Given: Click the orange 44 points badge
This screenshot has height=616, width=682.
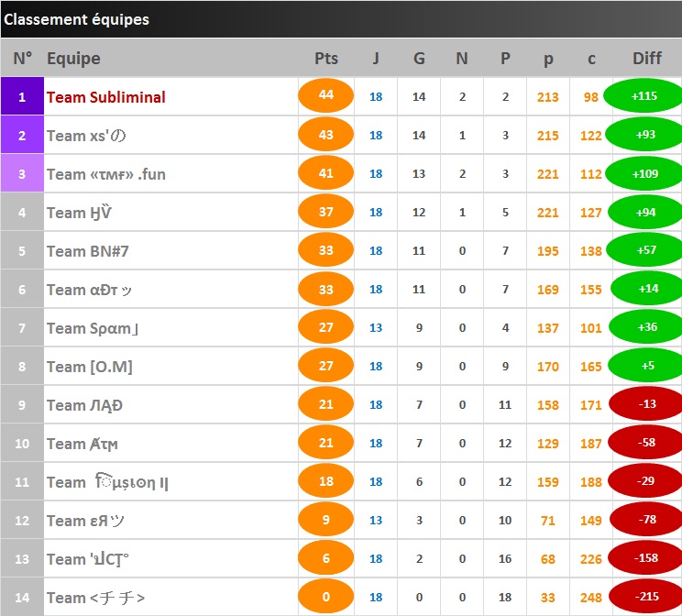Looking at the screenshot, I should 325,95.
